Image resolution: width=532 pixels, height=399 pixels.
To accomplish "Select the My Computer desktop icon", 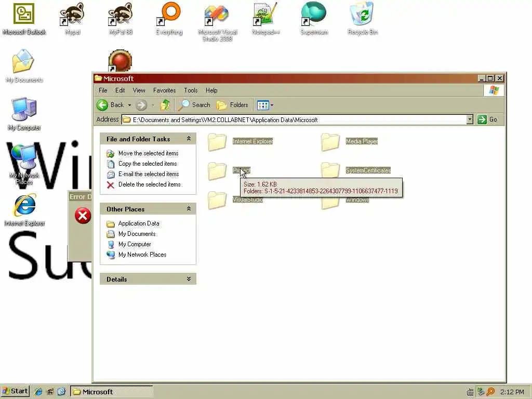I will (x=24, y=114).
